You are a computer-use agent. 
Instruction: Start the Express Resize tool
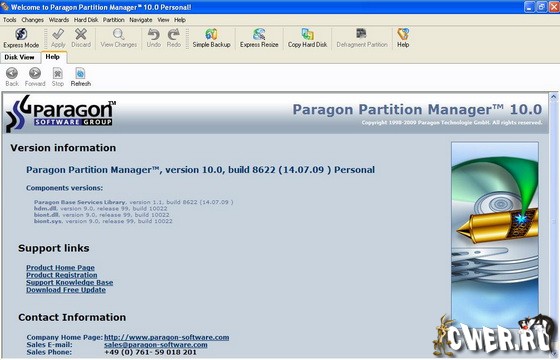point(259,38)
